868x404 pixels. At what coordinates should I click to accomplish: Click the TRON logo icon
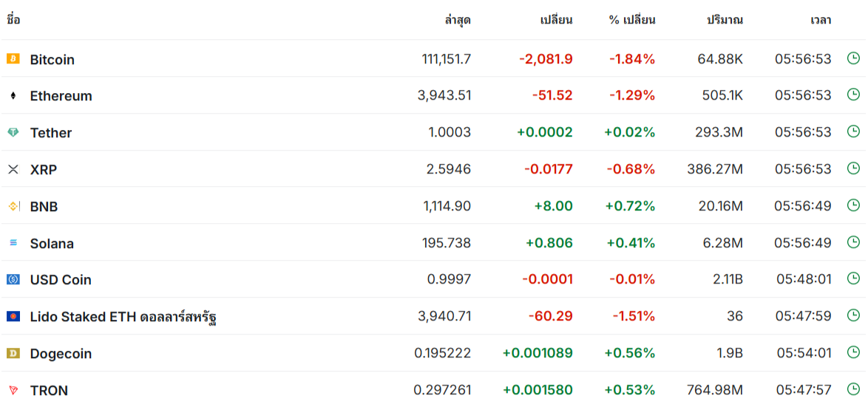click(x=13, y=390)
